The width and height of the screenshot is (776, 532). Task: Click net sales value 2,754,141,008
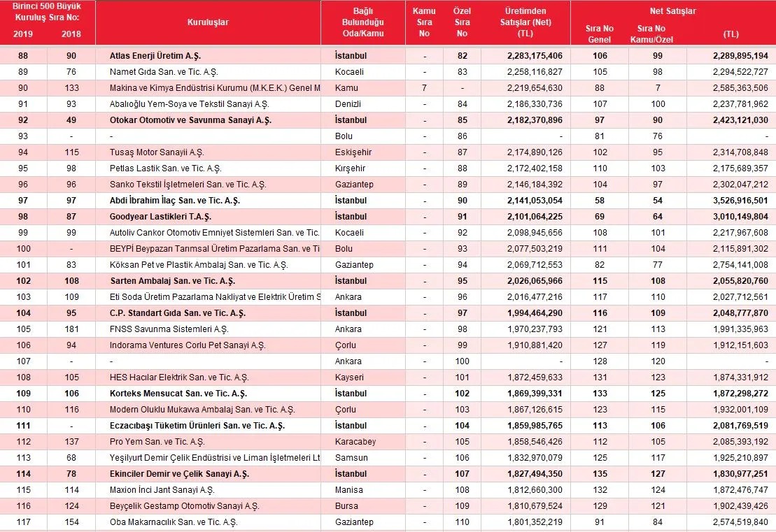740,264
